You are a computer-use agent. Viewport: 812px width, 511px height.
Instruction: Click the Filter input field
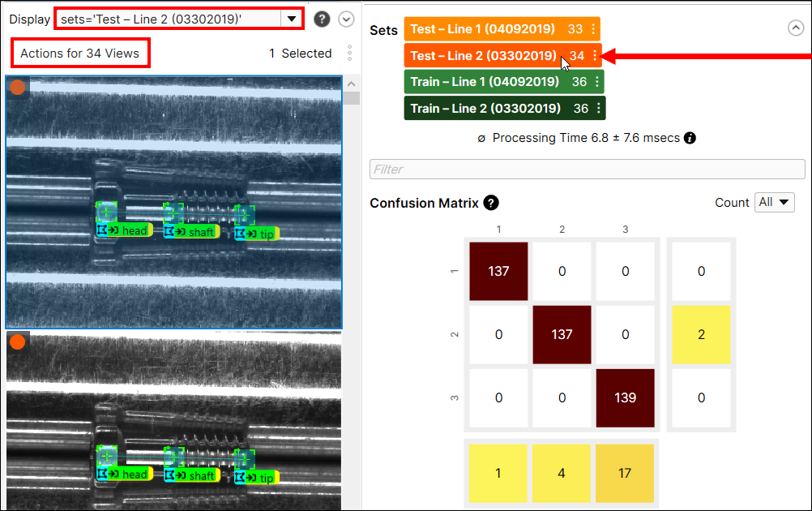coord(587,169)
